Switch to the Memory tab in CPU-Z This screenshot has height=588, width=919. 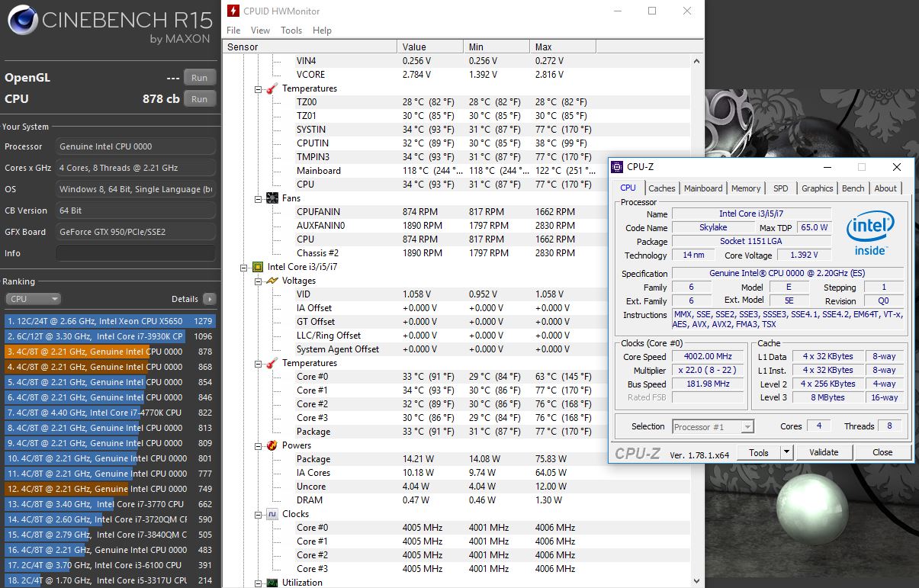pyautogui.click(x=745, y=188)
